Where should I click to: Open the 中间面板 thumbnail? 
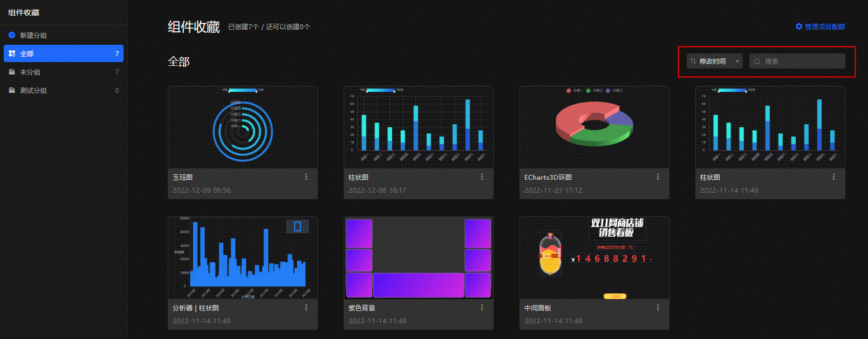[x=594, y=258]
